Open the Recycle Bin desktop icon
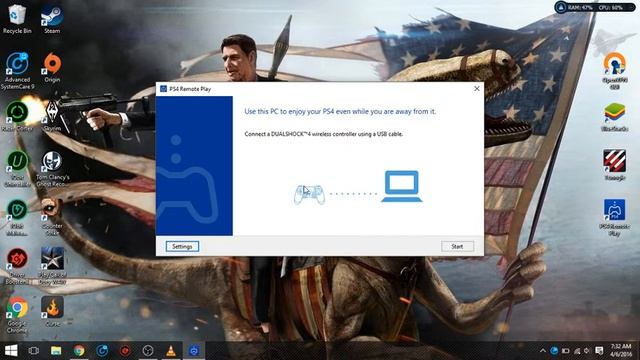The width and height of the screenshot is (640, 360). click(x=17, y=18)
